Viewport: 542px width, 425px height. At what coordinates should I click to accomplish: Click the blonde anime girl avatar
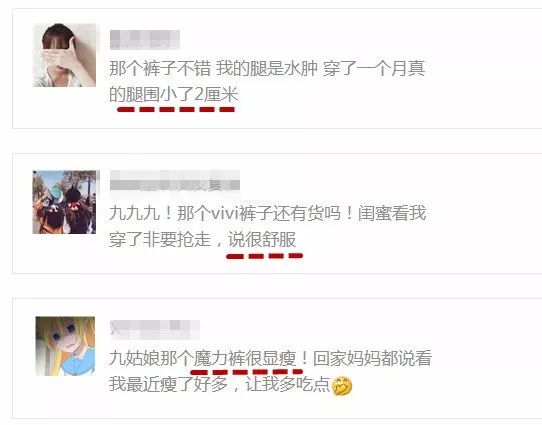click(x=65, y=346)
